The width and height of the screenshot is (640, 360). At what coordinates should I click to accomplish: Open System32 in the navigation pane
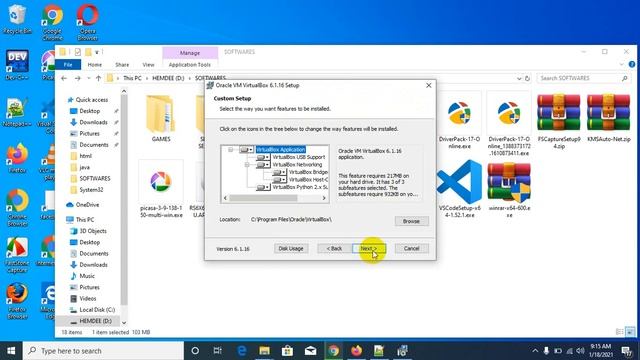(91, 190)
